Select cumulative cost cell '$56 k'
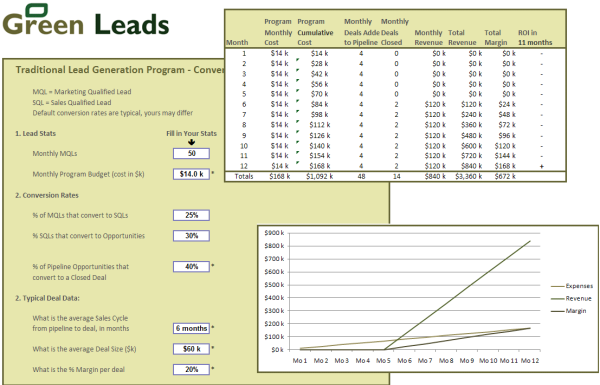Viewport: 600px width, 385px height. pos(320,84)
